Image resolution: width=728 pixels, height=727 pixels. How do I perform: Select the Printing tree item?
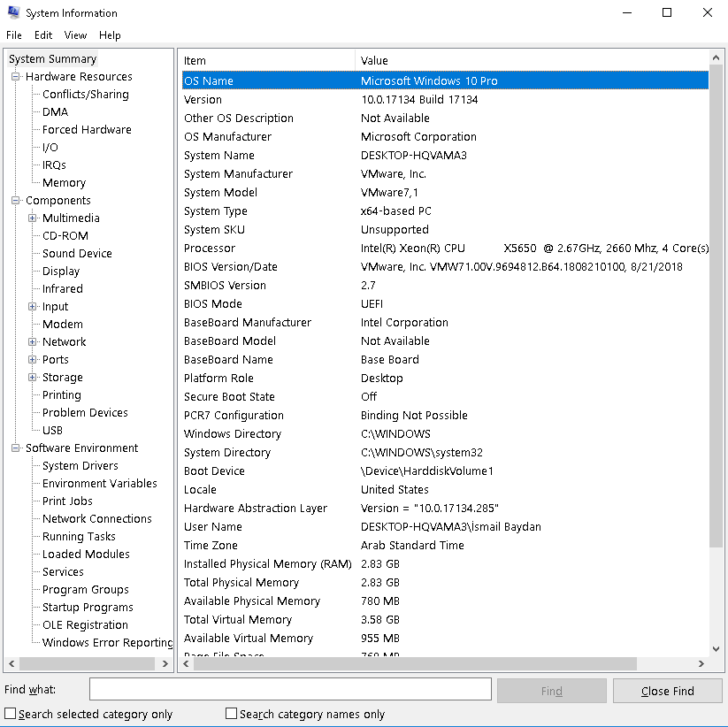[x=62, y=394]
